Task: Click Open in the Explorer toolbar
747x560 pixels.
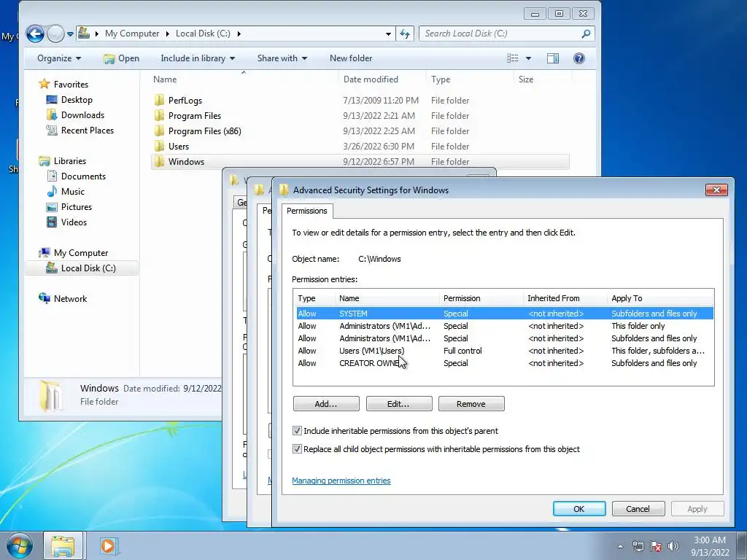Action: click(x=122, y=58)
